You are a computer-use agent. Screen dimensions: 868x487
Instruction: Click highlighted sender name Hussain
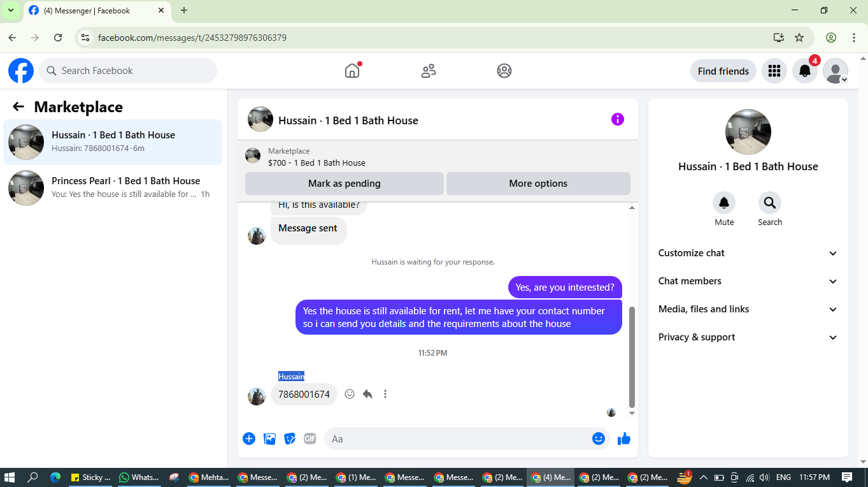pyautogui.click(x=291, y=376)
